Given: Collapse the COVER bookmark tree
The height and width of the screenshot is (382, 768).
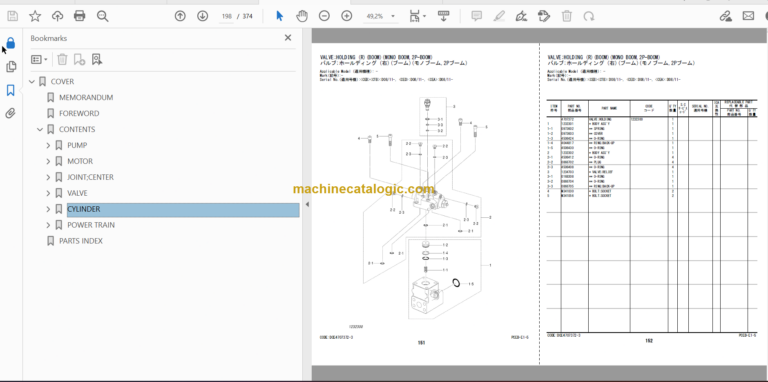Looking at the screenshot, I should click(x=32, y=81).
